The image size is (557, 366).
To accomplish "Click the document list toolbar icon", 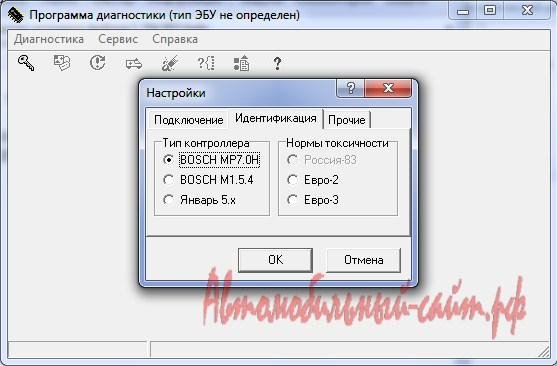I will pyautogui.click(x=242, y=63).
